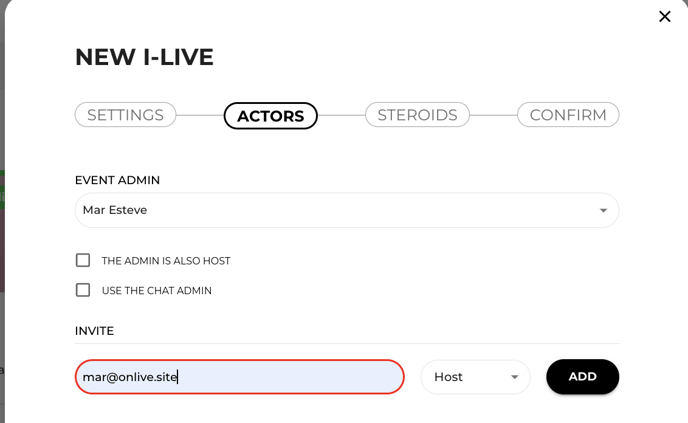
Task: Go to the Settings step
Action: point(125,115)
